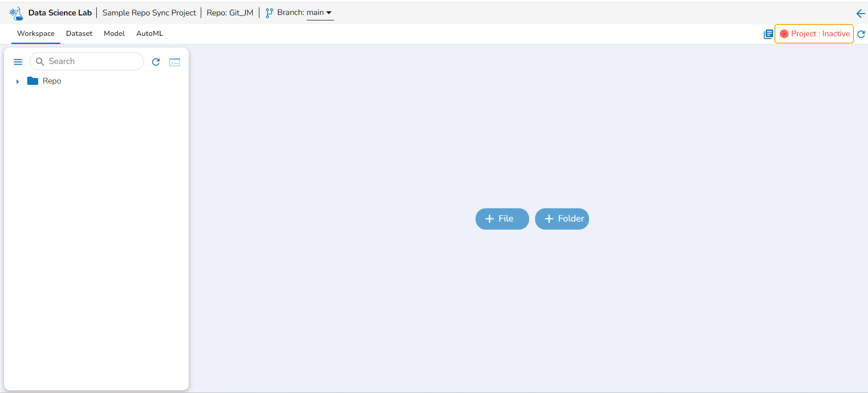The width and height of the screenshot is (868, 393).
Task: Expand the Repo folder tree arrow
Action: [x=17, y=82]
